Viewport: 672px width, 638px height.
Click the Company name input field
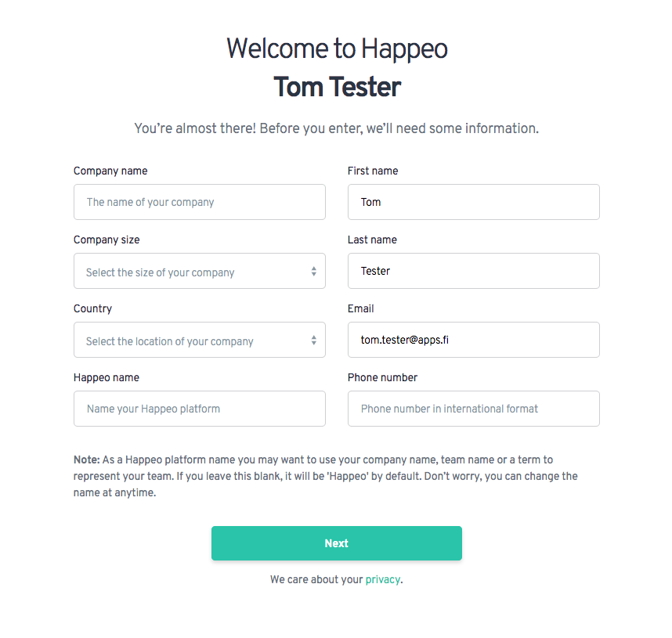199,202
